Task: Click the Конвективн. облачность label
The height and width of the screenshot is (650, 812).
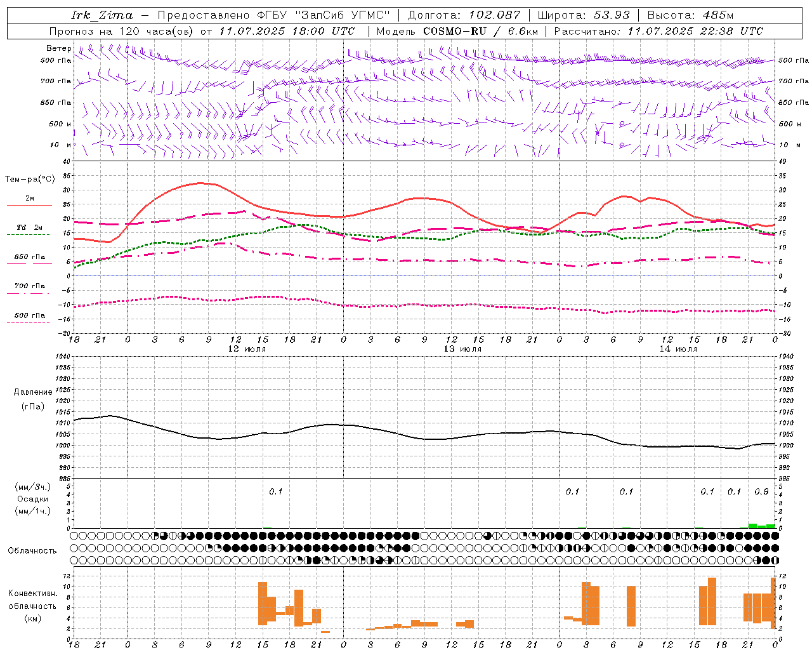Action: [33, 600]
